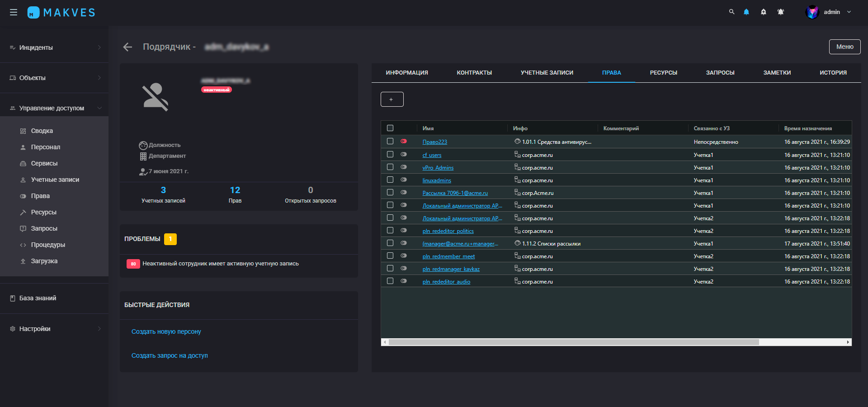The height and width of the screenshot is (407, 868).
Task: Select the checkbox for linuxadmins row
Action: tap(390, 180)
